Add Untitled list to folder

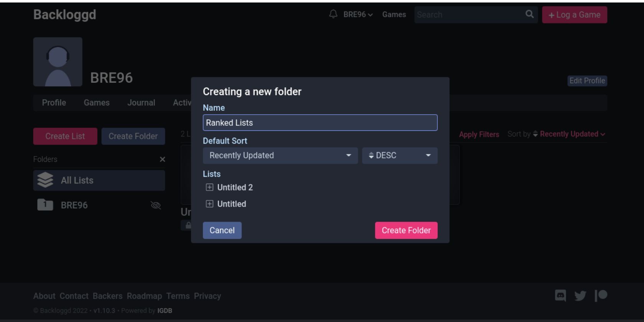pos(209,204)
